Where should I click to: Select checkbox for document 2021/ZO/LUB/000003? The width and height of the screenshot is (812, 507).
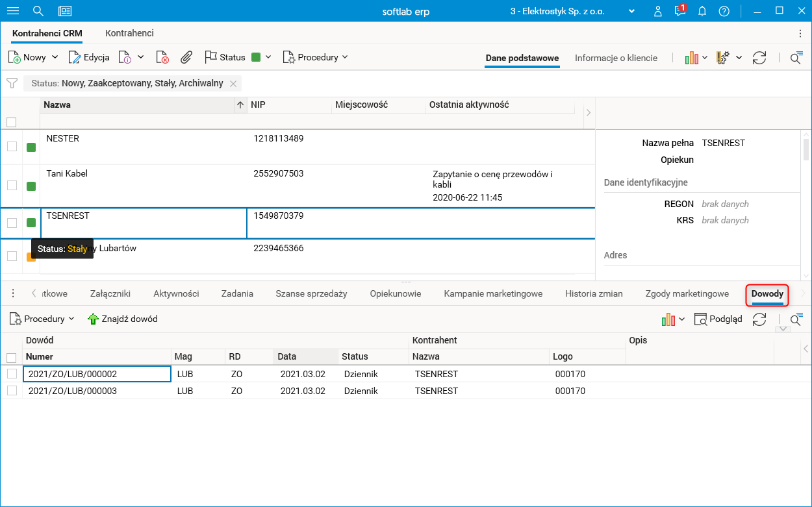coord(12,391)
